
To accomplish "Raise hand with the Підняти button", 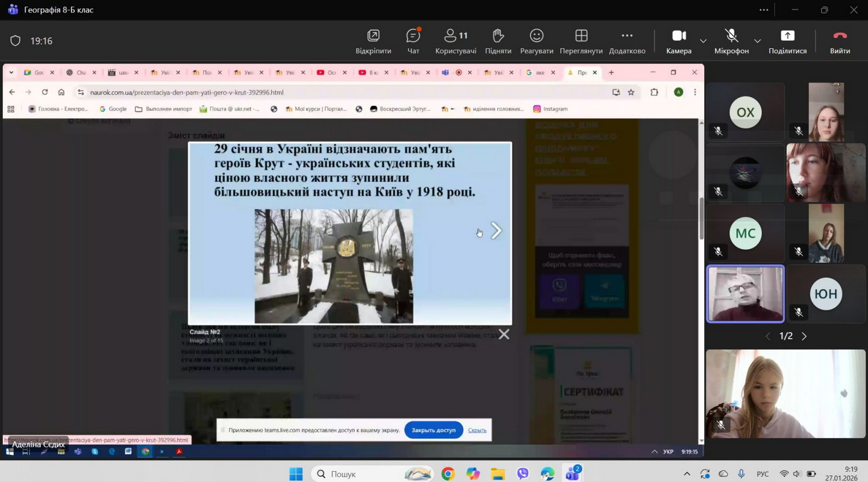I will [x=498, y=41].
